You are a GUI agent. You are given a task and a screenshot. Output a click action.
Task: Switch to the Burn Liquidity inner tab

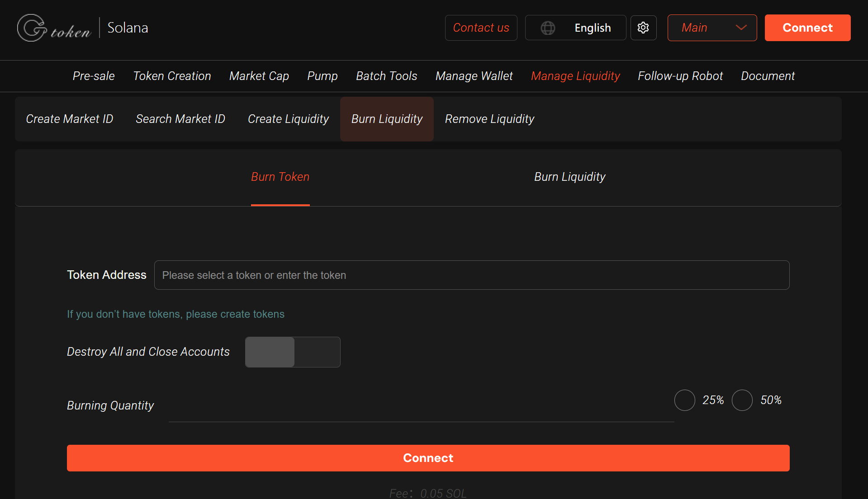569,177
